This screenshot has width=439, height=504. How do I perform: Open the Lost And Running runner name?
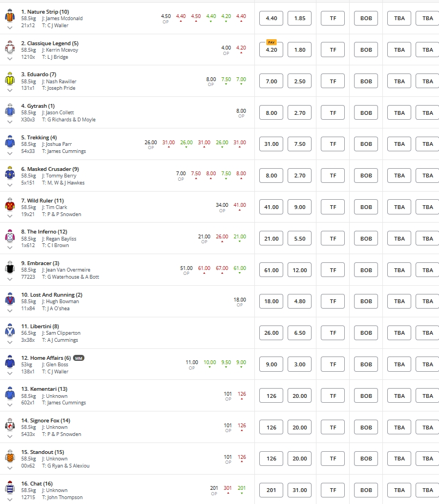pyautogui.click(x=52, y=294)
